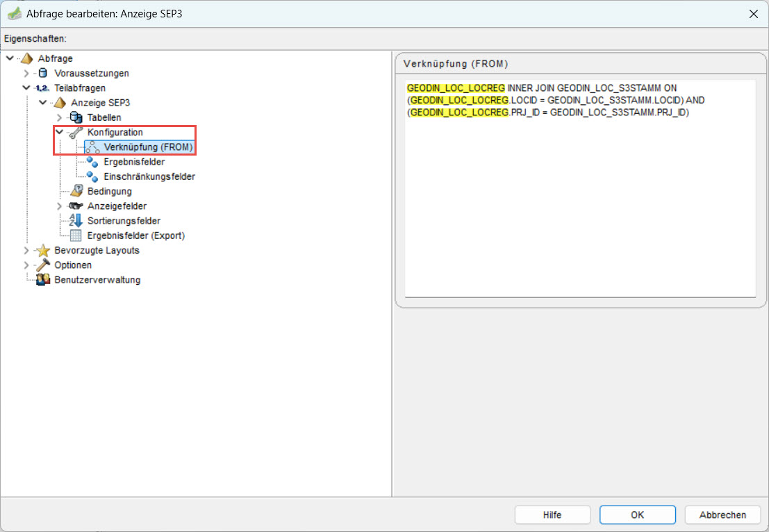Select the Anzeigefelder tree item

117,206
